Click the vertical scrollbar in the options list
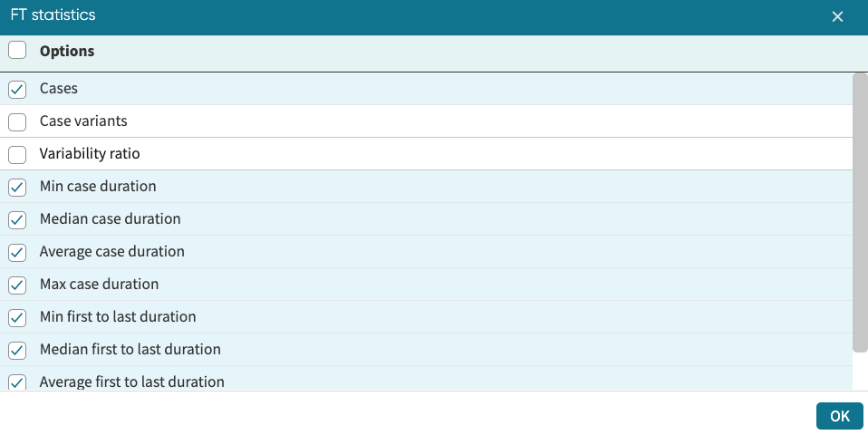This screenshot has height=435, width=868. pyautogui.click(x=860, y=213)
